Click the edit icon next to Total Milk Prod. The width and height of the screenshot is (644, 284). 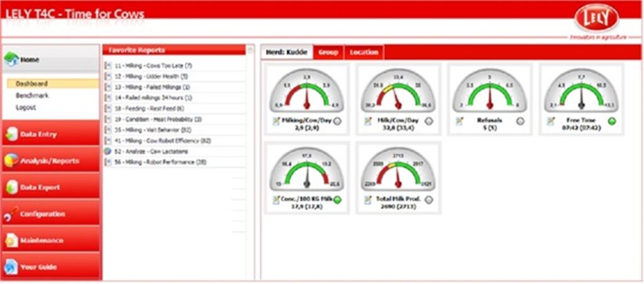[x=367, y=200]
